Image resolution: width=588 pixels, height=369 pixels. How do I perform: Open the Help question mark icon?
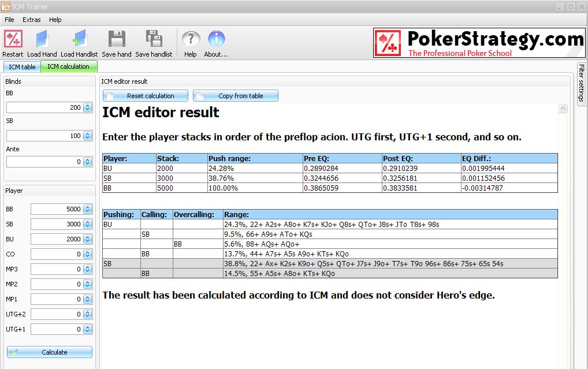point(191,39)
